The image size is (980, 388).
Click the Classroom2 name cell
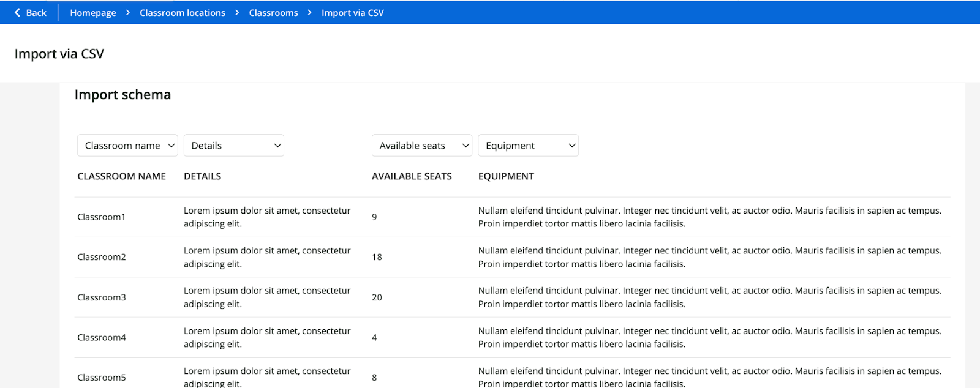click(102, 257)
